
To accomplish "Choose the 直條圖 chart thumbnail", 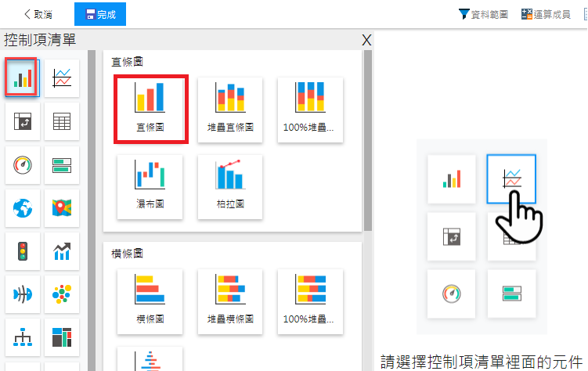I will click(x=150, y=109).
